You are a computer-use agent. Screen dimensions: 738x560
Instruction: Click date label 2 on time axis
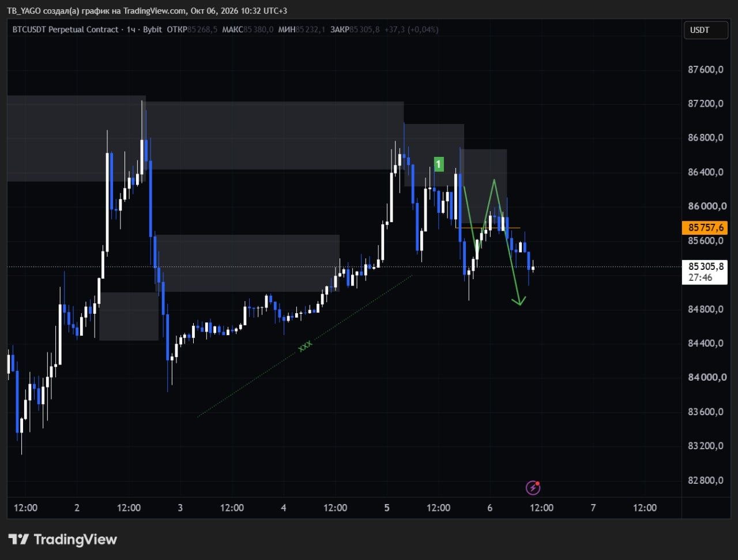tap(77, 508)
